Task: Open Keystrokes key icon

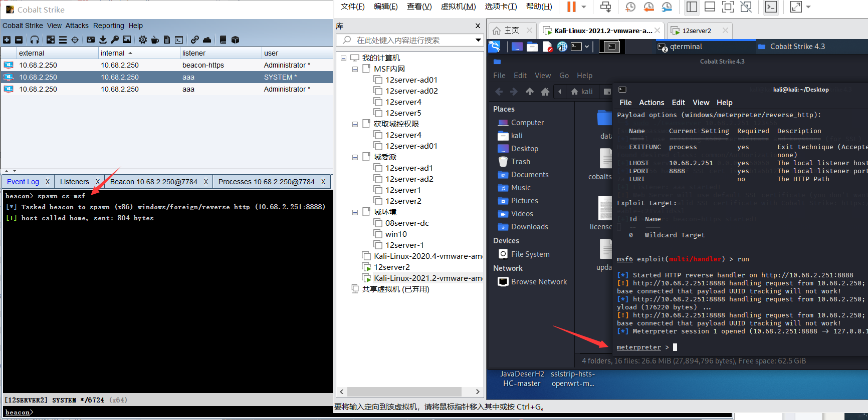Action: [x=115, y=40]
